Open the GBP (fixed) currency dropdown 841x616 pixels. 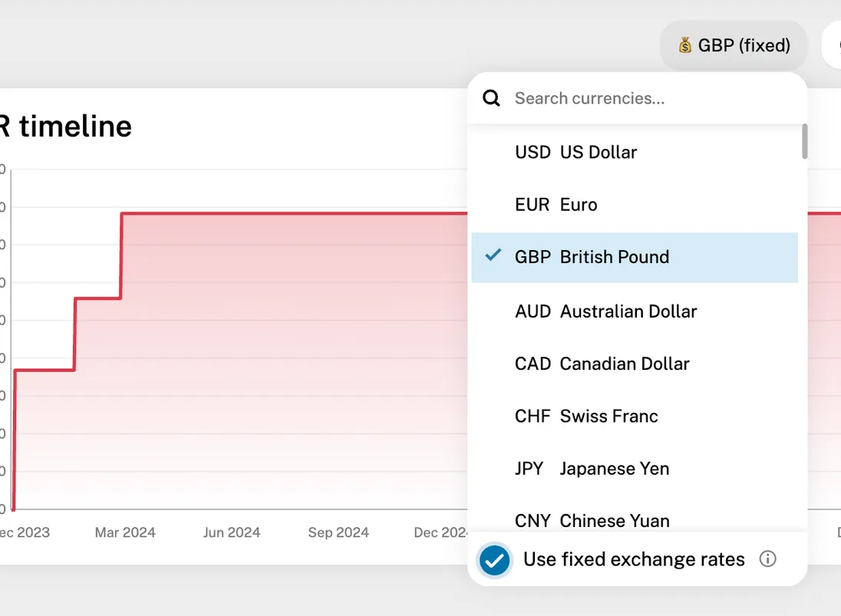click(x=734, y=45)
